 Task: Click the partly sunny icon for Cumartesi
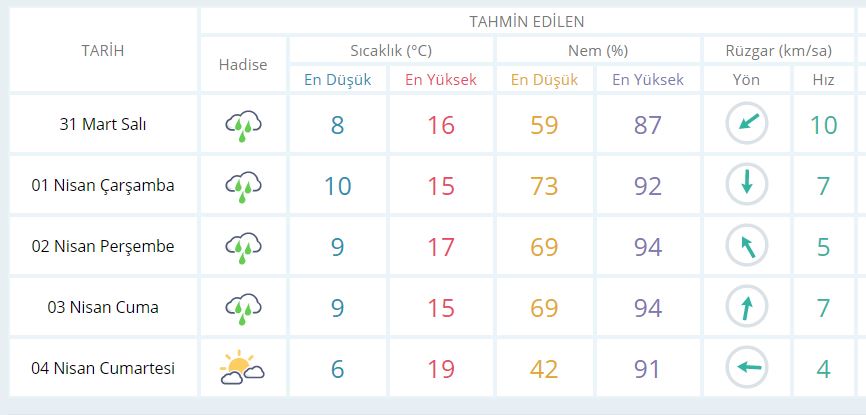tap(242, 368)
